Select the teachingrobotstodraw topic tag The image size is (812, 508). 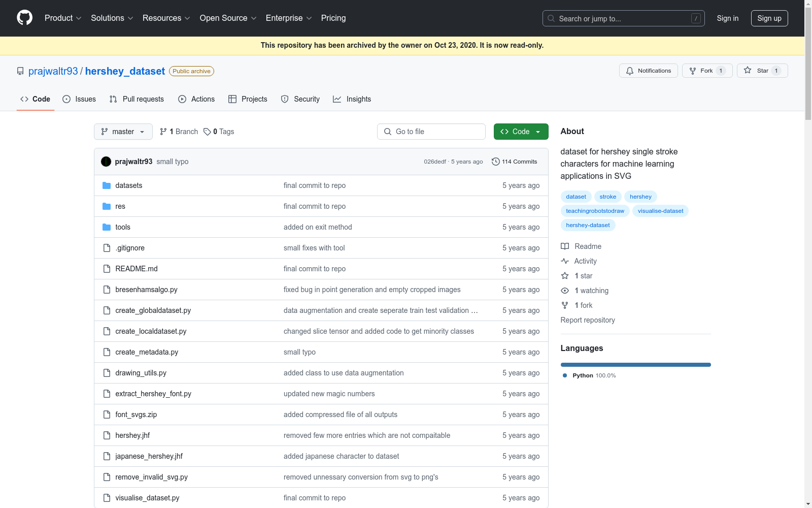(595, 211)
